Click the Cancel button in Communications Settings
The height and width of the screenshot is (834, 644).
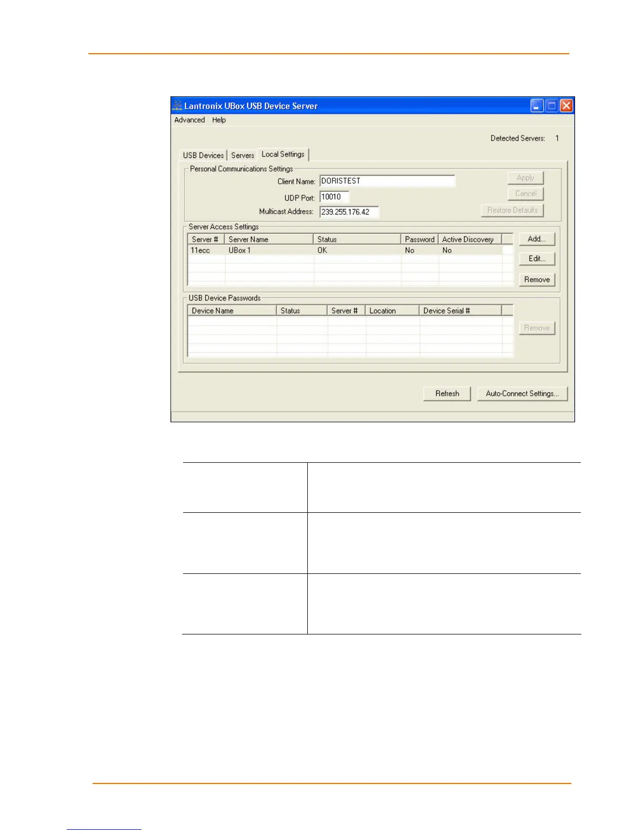click(526, 194)
